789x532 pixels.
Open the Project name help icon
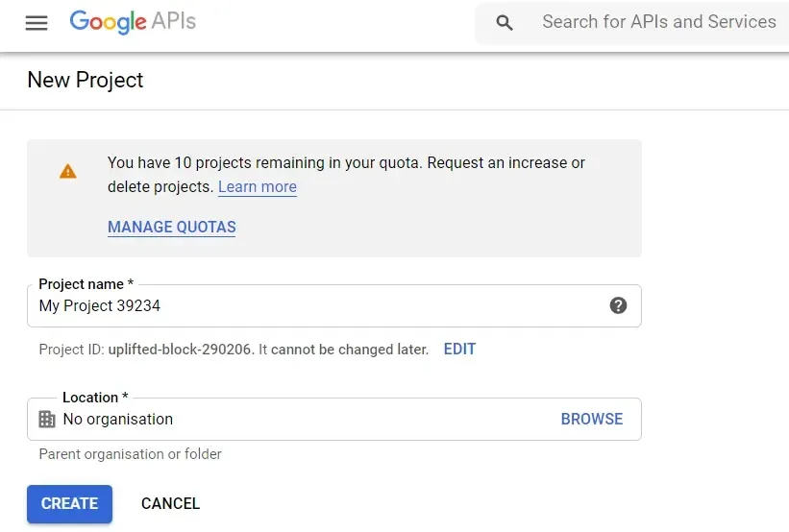pyautogui.click(x=618, y=305)
